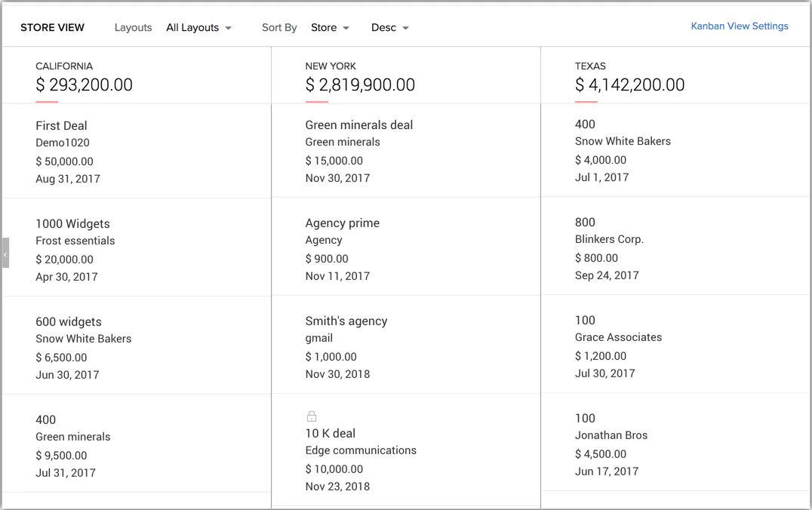The height and width of the screenshot is (510, 812).
Task: Open the First Deal card title
Action: (61, 126)
